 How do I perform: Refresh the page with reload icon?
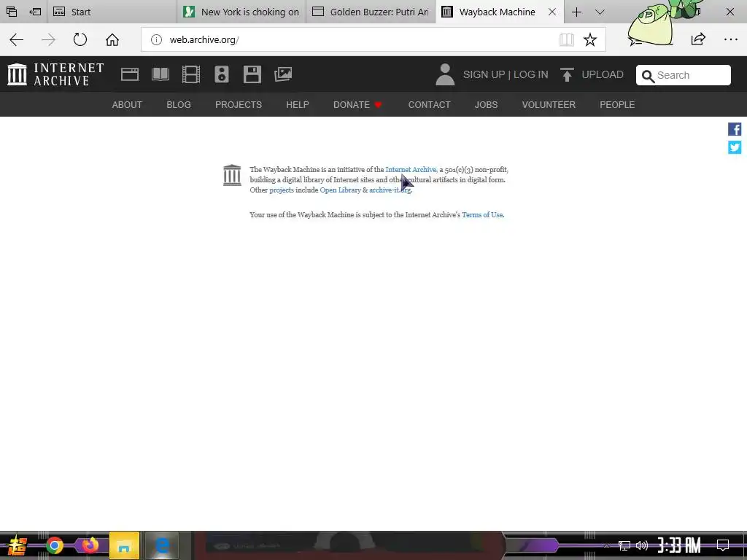[x=80, y=39]
